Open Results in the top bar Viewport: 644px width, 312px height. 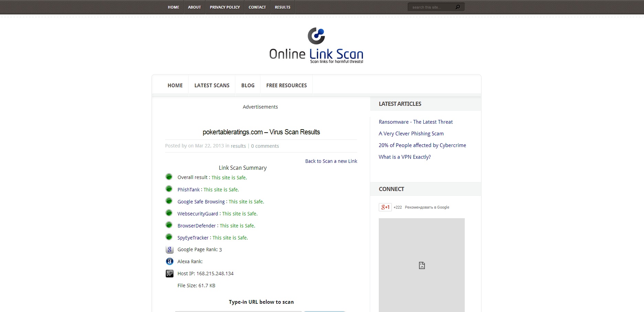pyautogui.click(x=282, y=7)
